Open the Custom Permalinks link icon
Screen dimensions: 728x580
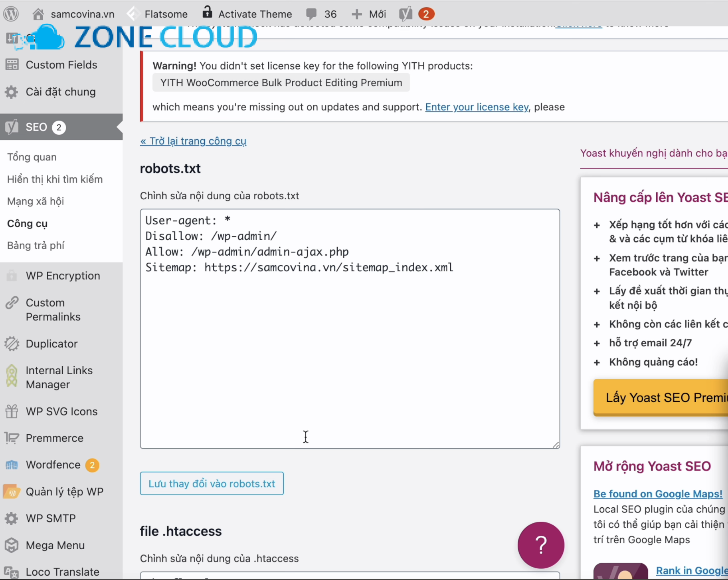coord(12,303)
